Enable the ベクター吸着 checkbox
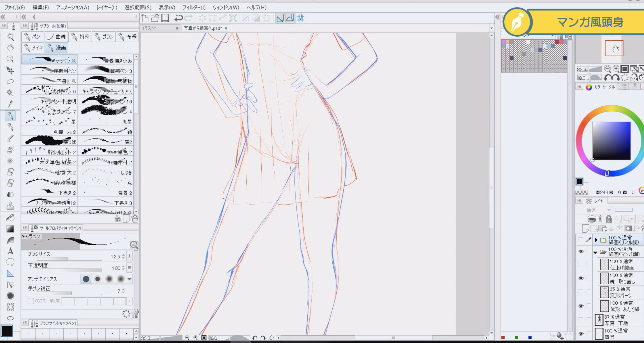The image size is (644, 343). [30, 301]
